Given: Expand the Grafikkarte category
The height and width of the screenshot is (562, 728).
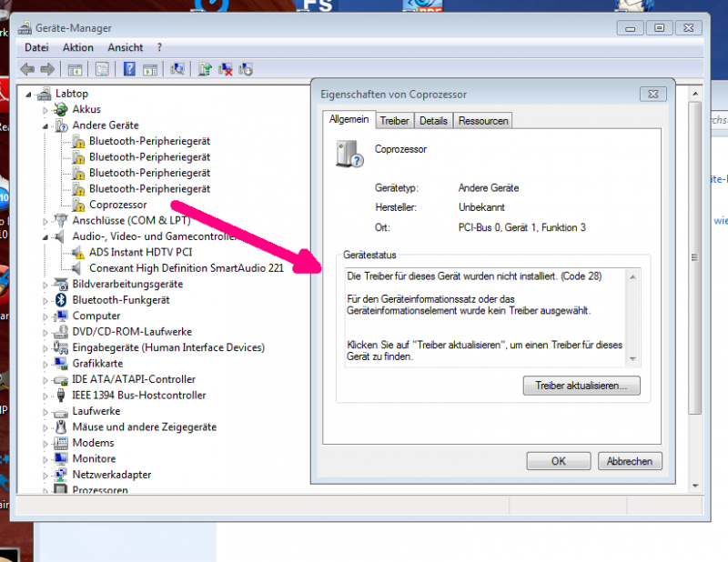Looking at the screenshot, I should [x=45, y=364].
